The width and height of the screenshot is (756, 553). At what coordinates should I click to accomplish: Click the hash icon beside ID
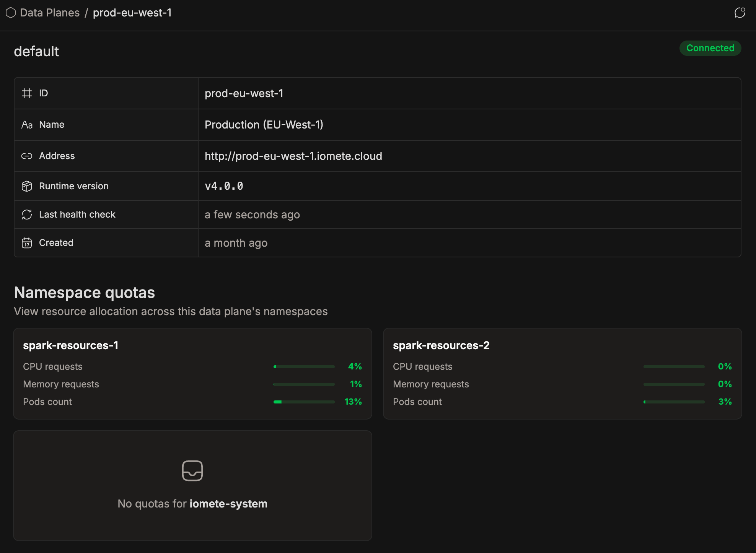click(27, 93)
